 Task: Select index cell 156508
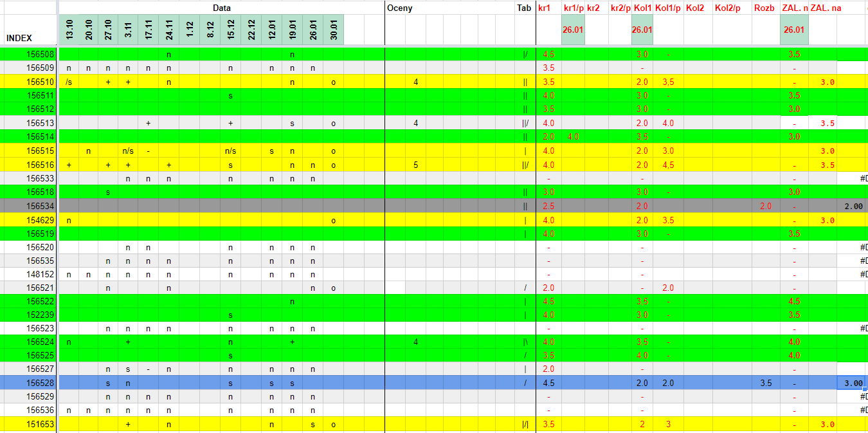pyautogui.click(x=40, y=54)
